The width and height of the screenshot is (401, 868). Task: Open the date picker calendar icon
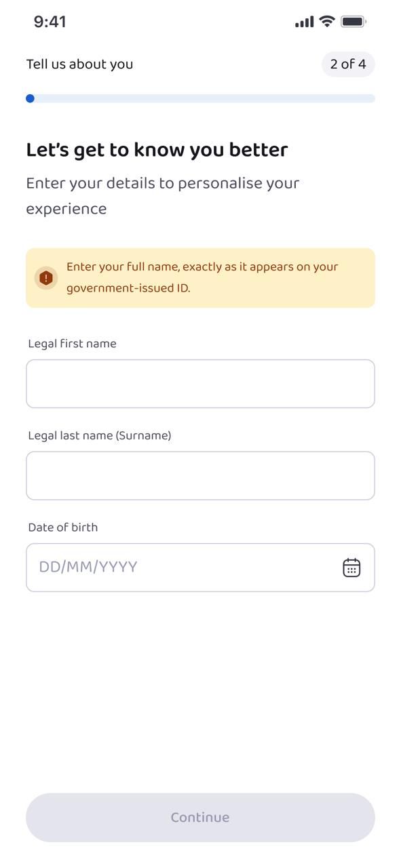pyautogui.click(x=351, y=568)
